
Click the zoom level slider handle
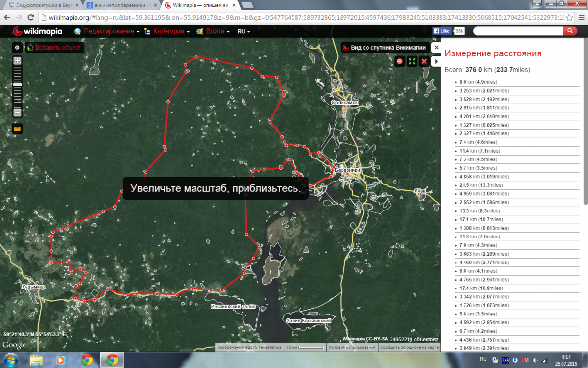17,85
